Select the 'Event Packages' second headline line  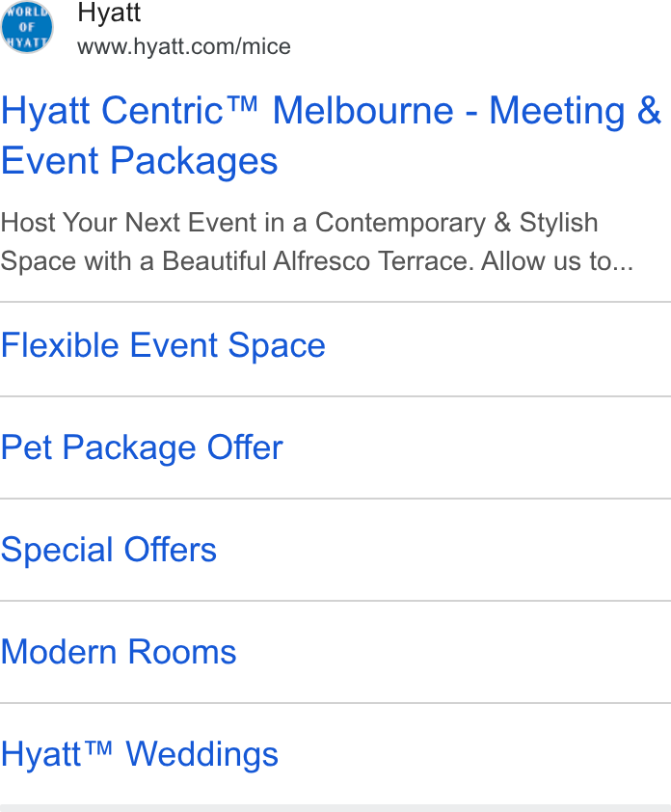pyautogui.click(x=139, y=160)
